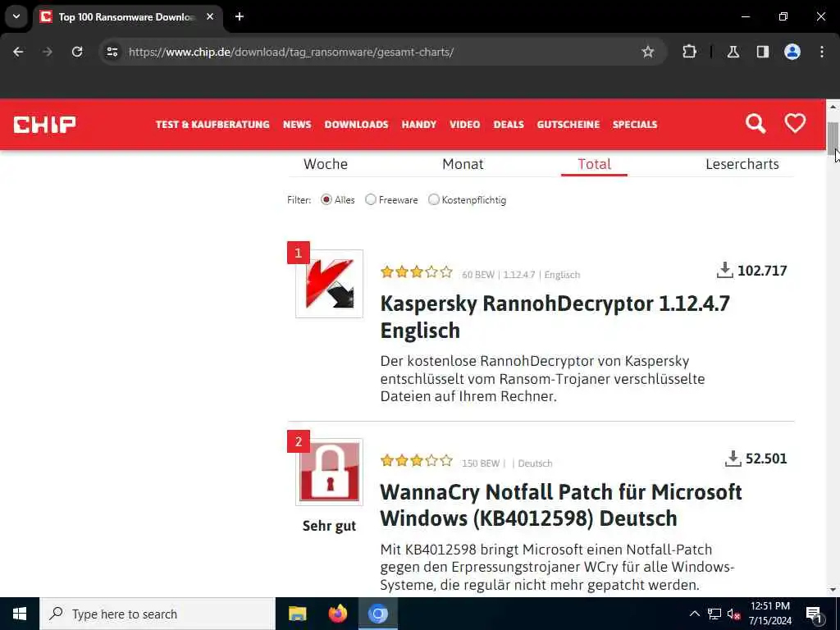Click the scrollbar down arrow
This screenshot has width=840, height=630.
tap(833, 590)
